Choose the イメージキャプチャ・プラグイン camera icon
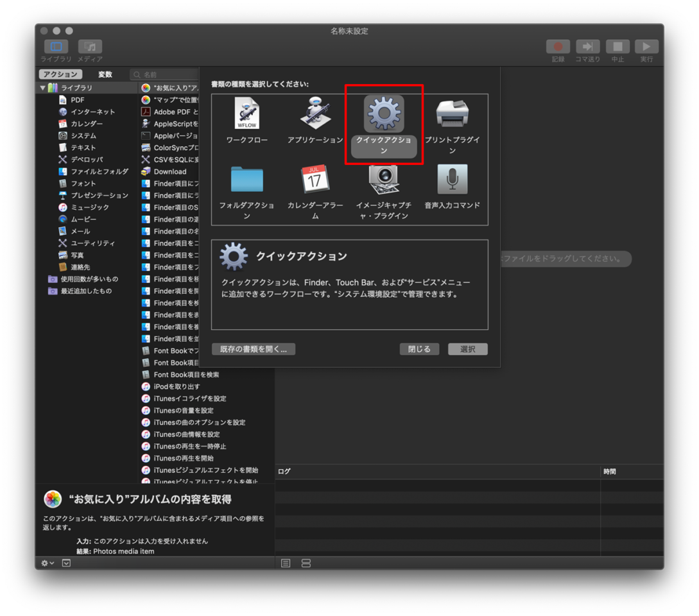 [x=383, y=180]
